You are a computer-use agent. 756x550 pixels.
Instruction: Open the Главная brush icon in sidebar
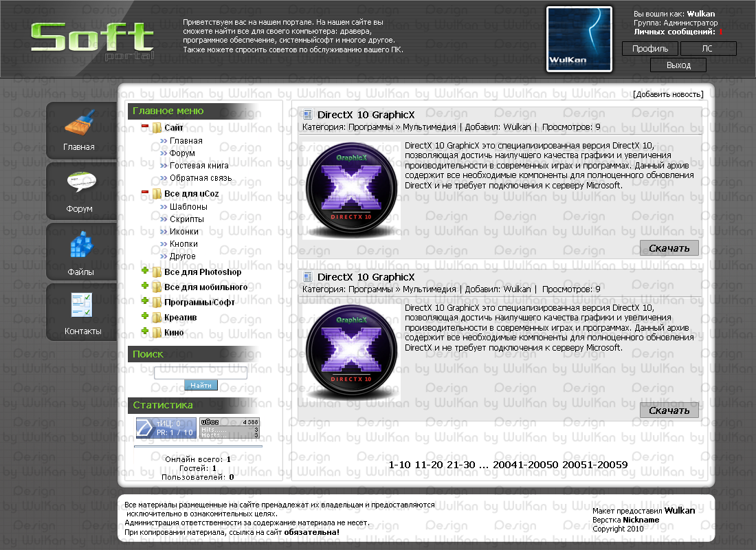[x=80, y=122]
